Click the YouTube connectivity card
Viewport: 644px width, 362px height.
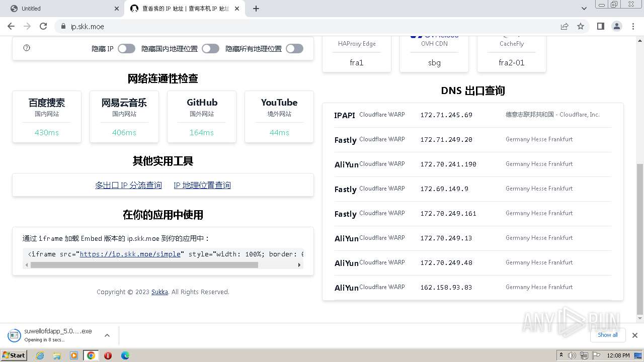click(279, 117)
